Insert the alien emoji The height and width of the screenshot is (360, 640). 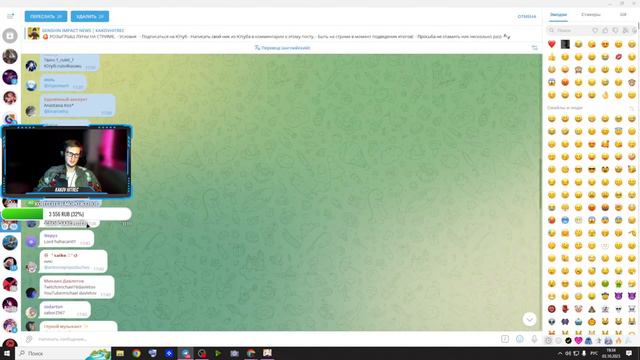pyautogui.click(x=552, y=322)
